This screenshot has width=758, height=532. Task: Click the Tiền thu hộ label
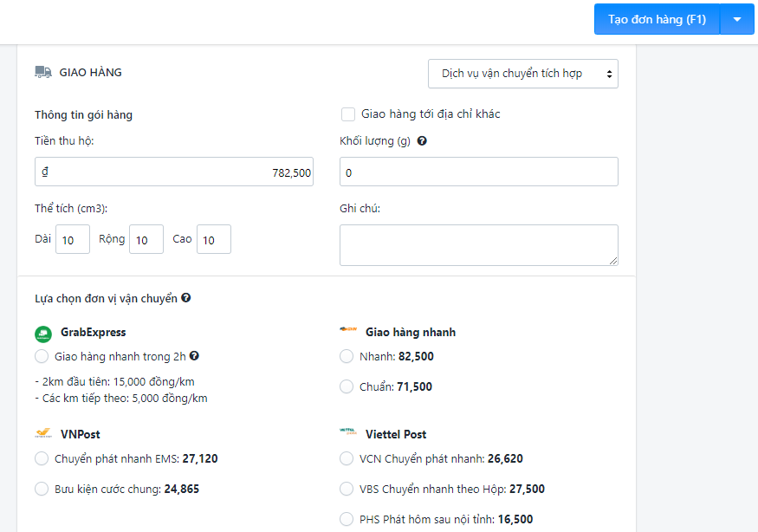(x=64, y=140)
